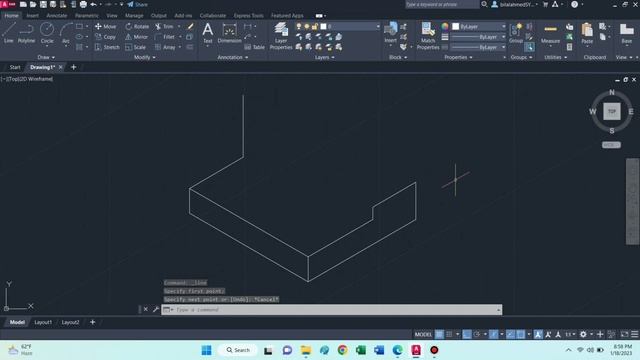Select the Text annotation tool
This screenshot has height=360, width=640.
(x=208, y=33)
